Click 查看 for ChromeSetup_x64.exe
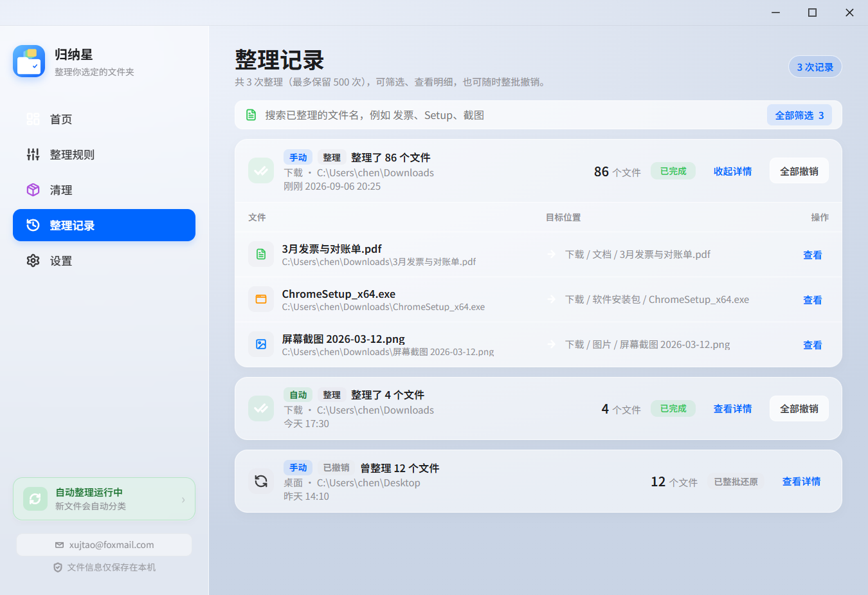 click(x=813, y=300)
